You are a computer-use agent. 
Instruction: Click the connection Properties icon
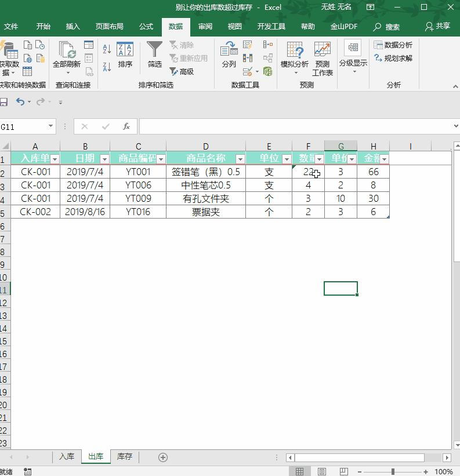(x=89, y=58)
